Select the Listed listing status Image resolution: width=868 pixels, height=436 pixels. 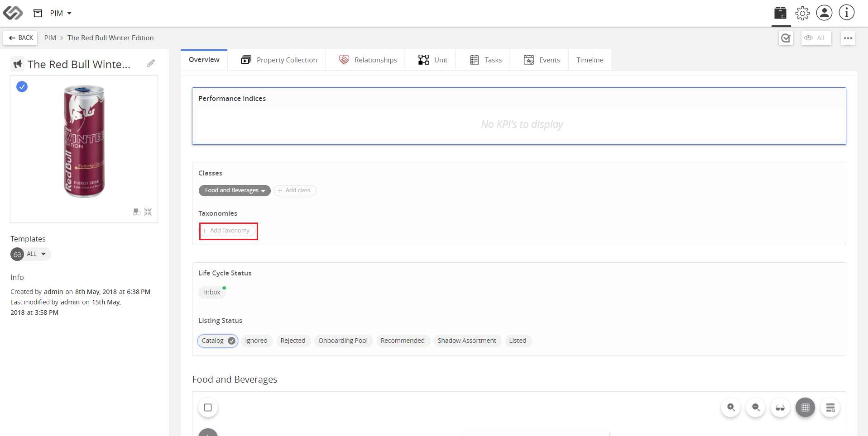[518, 341]
